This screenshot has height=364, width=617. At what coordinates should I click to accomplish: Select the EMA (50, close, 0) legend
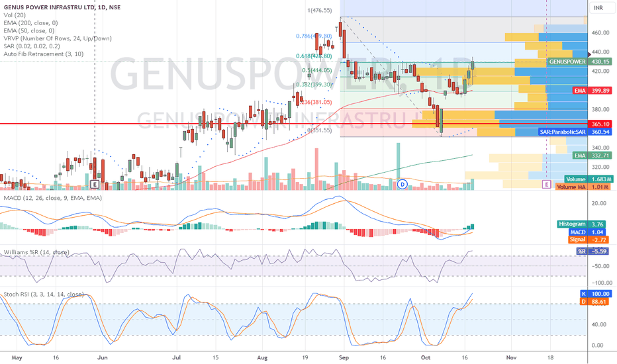[x=29, y=30]
